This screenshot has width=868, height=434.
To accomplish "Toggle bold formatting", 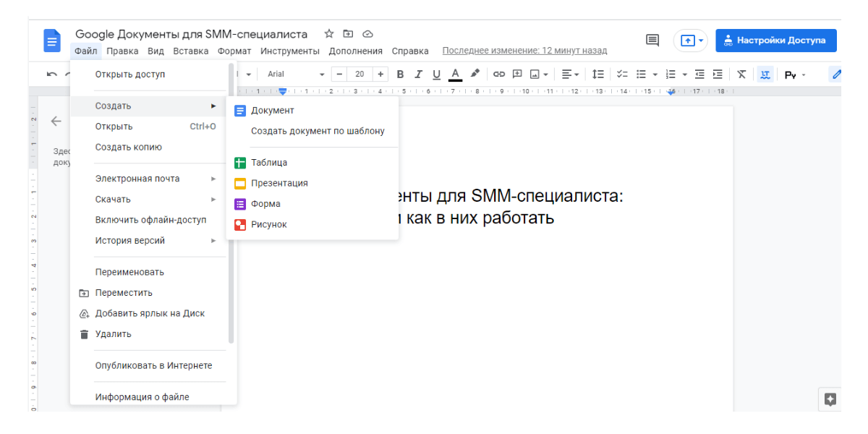I will coord(400,74).
